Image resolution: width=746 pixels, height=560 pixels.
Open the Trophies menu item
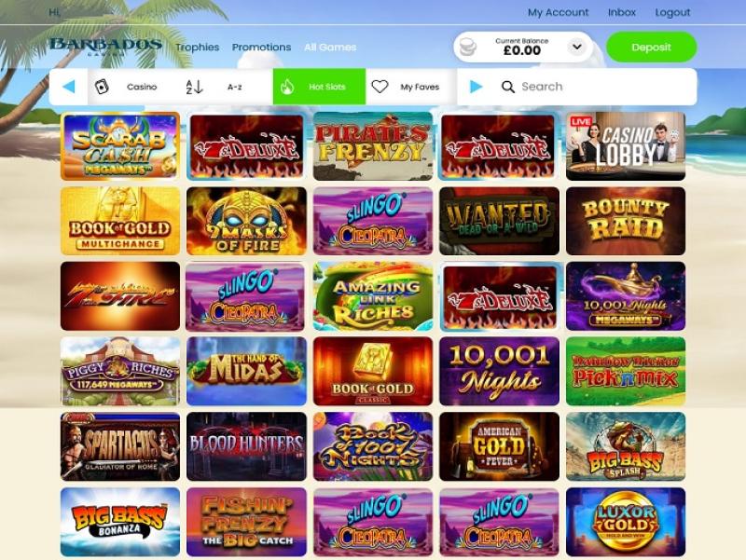coord(197,48)
